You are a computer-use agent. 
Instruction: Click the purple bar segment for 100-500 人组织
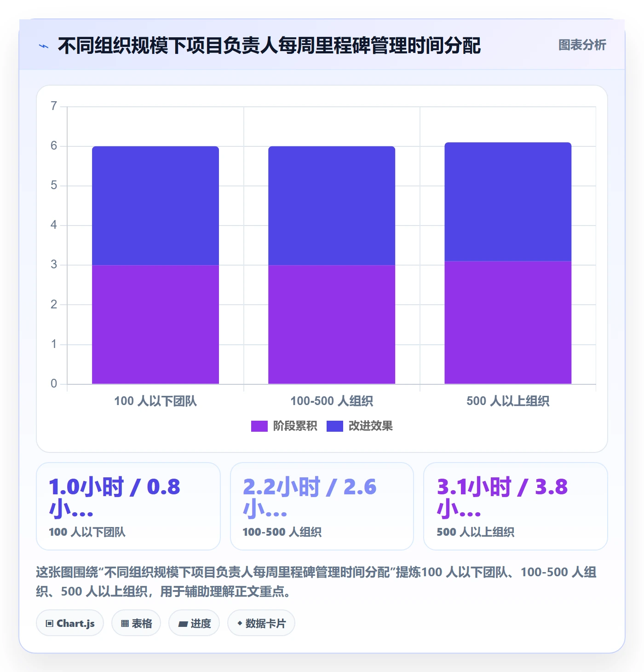point(332,324)
